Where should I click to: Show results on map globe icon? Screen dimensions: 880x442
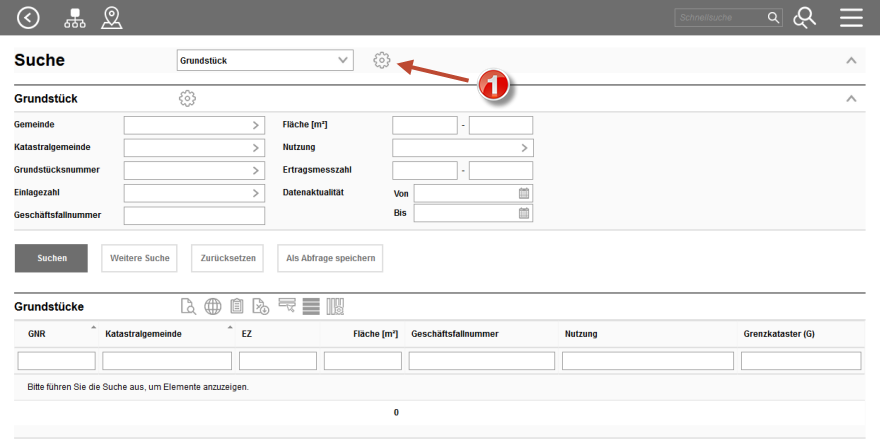click(x=213, y=307)
